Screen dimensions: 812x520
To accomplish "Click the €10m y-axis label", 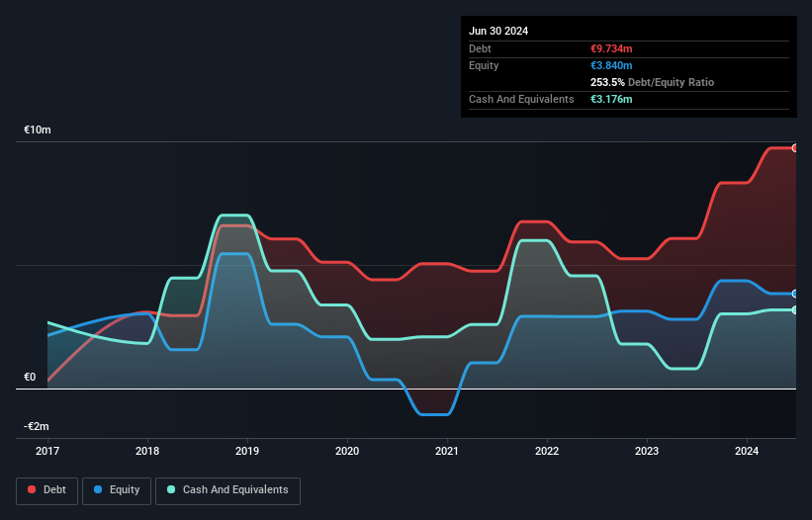I will (38, 130).
